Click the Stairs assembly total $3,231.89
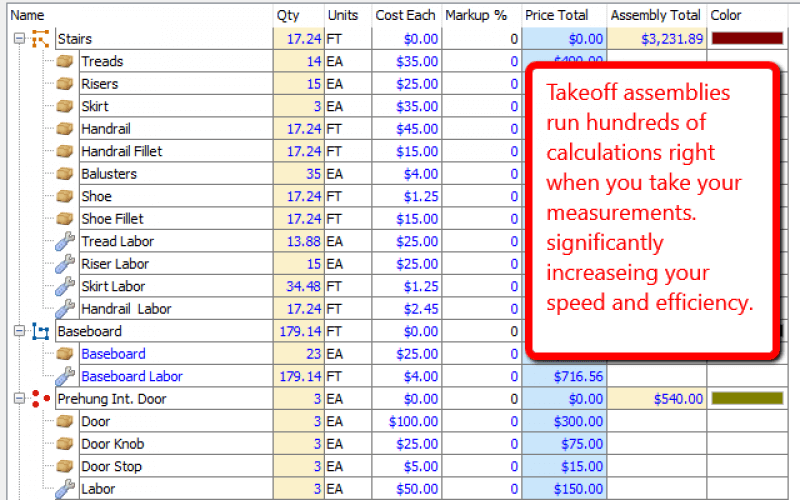 [657, 39]
